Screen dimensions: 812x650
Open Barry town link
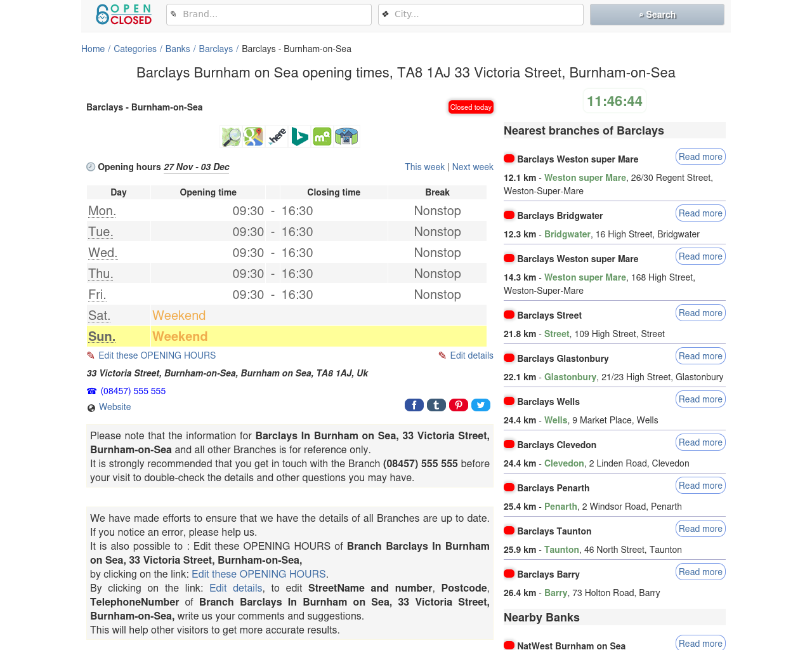[556, 593]
